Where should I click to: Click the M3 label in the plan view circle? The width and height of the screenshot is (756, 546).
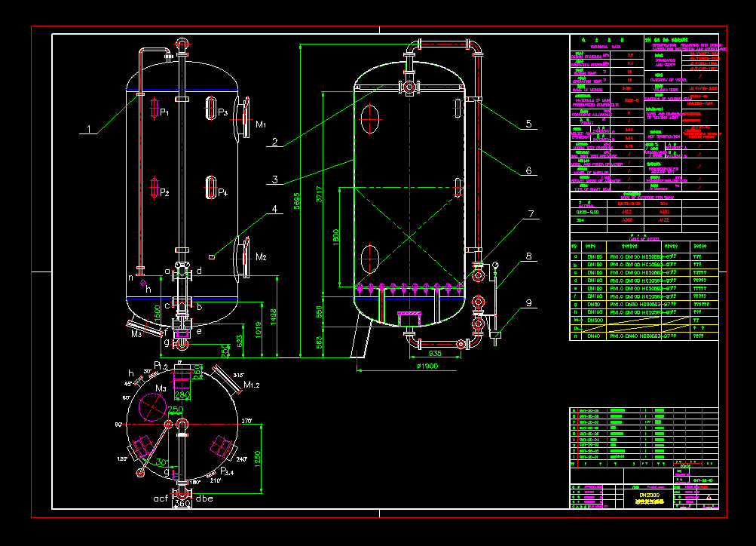161,388
